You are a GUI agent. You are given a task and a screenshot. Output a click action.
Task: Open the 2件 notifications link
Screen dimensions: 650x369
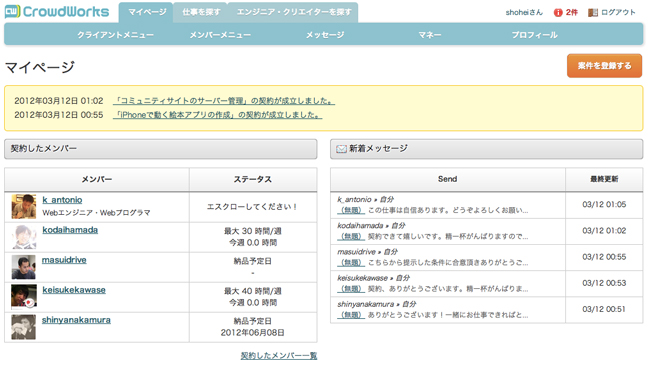[572, 12]
